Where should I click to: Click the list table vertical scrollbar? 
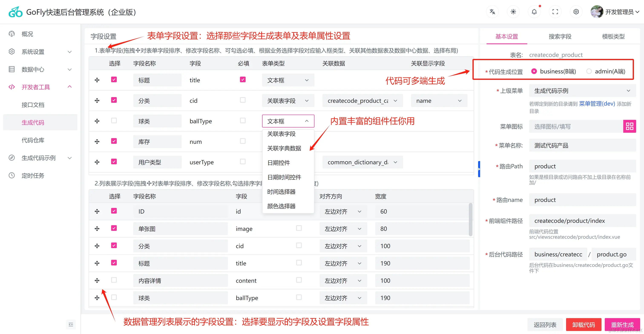pyautogui.click(x=470, y=219)
